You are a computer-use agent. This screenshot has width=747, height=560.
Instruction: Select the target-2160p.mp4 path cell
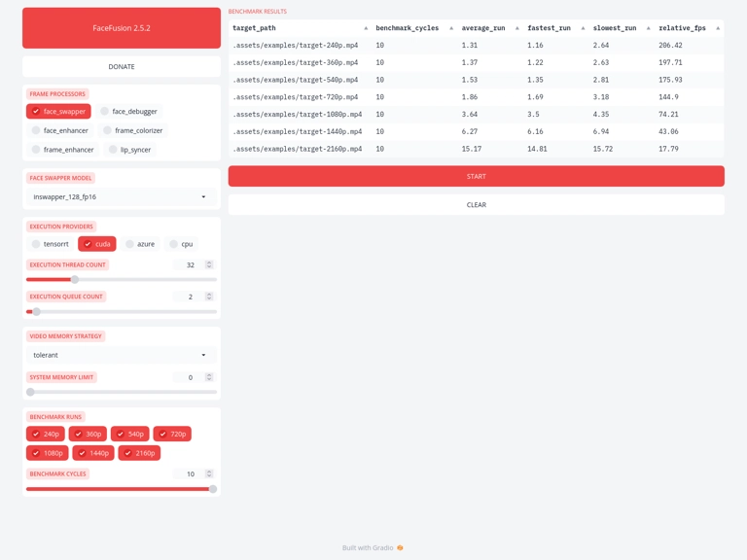tap(300, 149)
